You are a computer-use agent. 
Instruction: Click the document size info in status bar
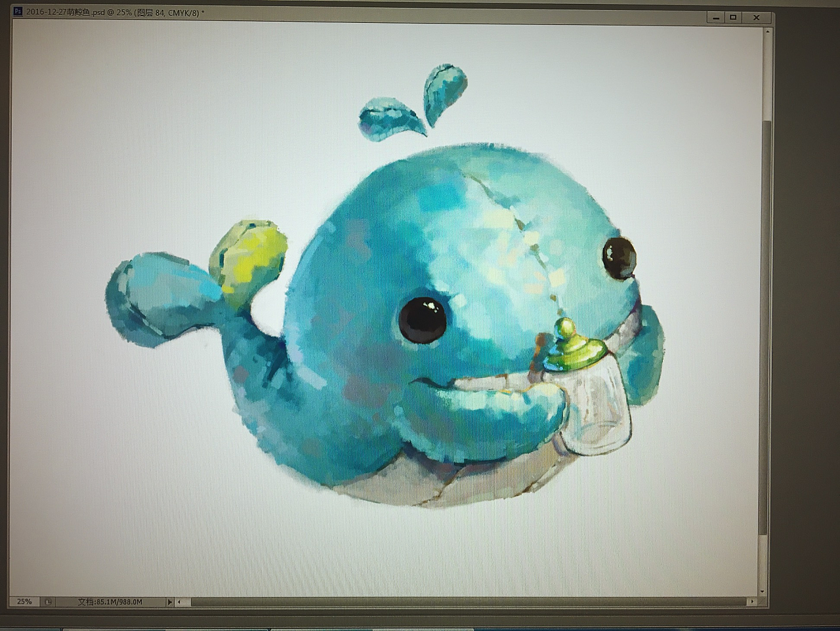pyautogui.click(x=110, y=601)
